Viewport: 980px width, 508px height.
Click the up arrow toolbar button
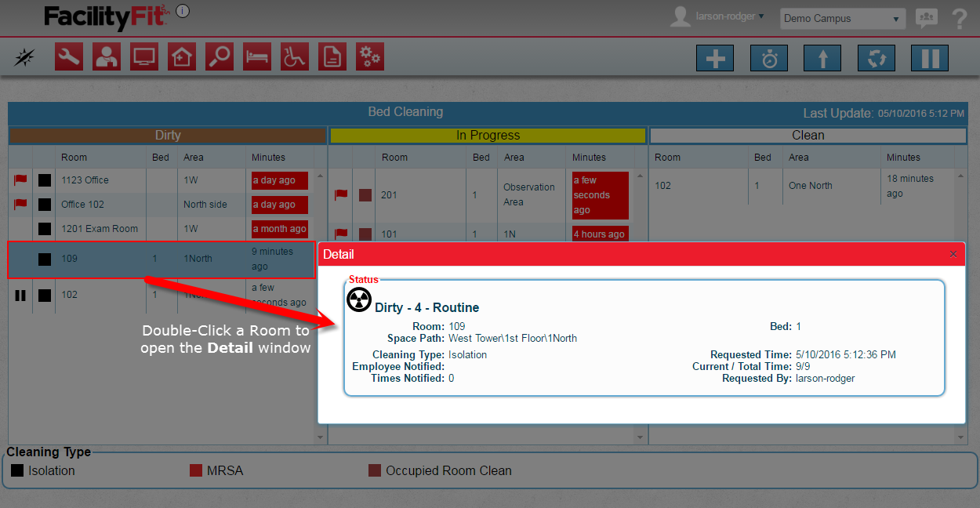click(x=822, y=59)
